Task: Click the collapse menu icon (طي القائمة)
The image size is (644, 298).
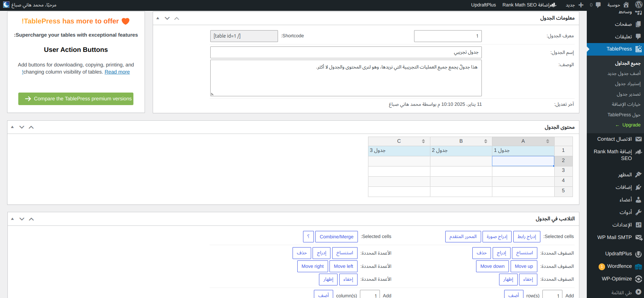Action: (638, 292)
